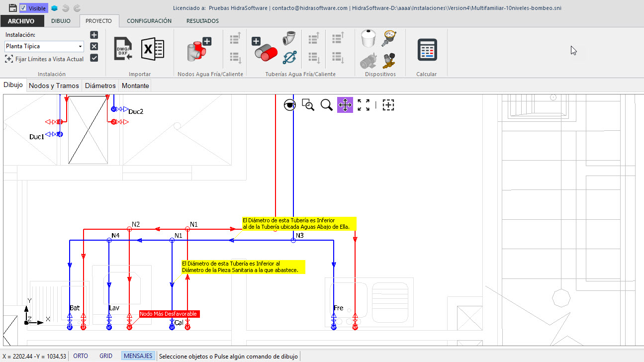Click the Excel import icon
Viewport: 644px width, 362px height.
152,49
